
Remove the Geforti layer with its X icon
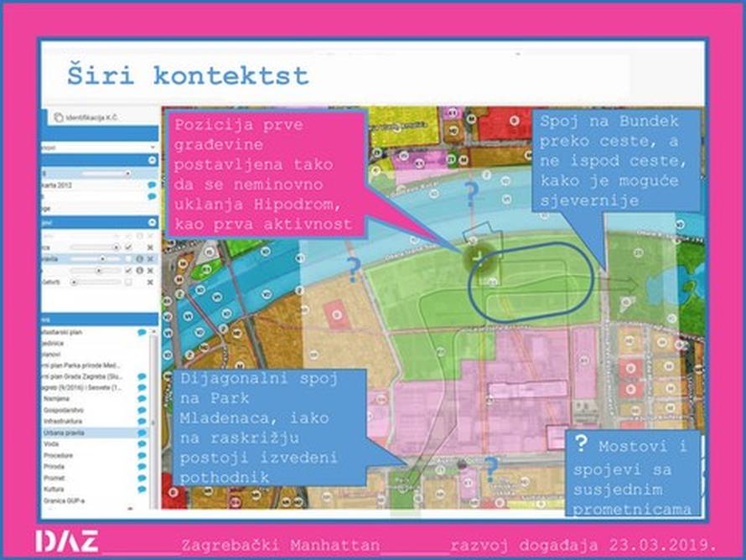point(151,283)
